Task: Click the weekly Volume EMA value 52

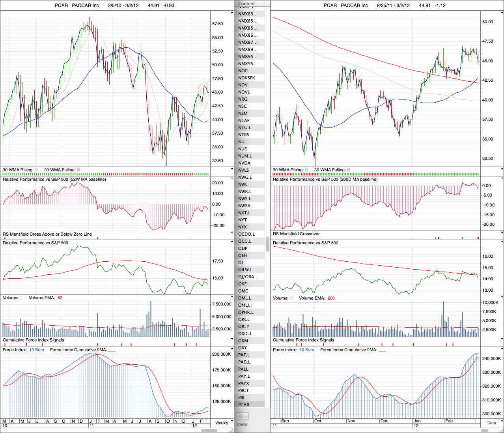Action: [x=60, y=298]
